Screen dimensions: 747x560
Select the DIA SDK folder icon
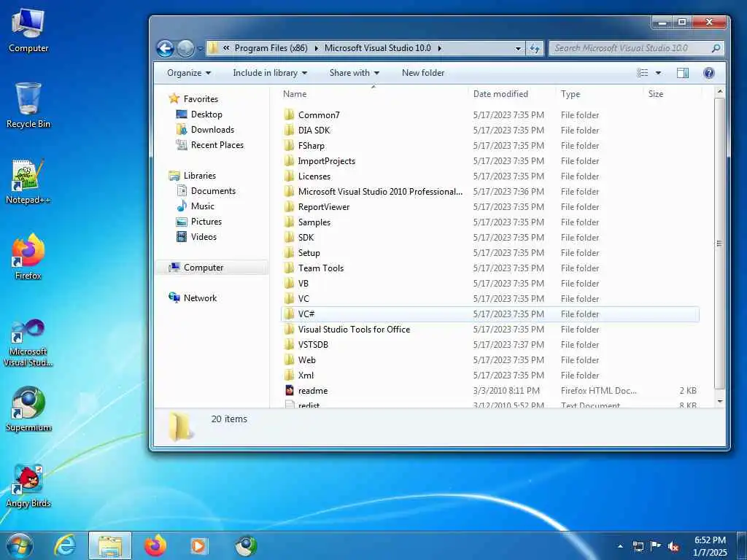click(289, 130)
